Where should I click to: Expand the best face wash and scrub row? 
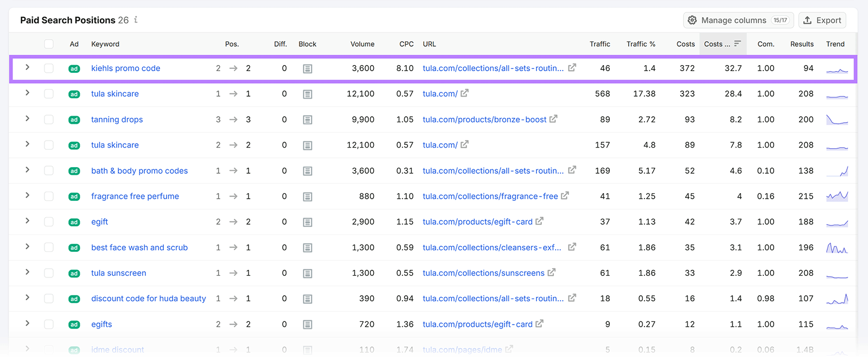point(27,246)
